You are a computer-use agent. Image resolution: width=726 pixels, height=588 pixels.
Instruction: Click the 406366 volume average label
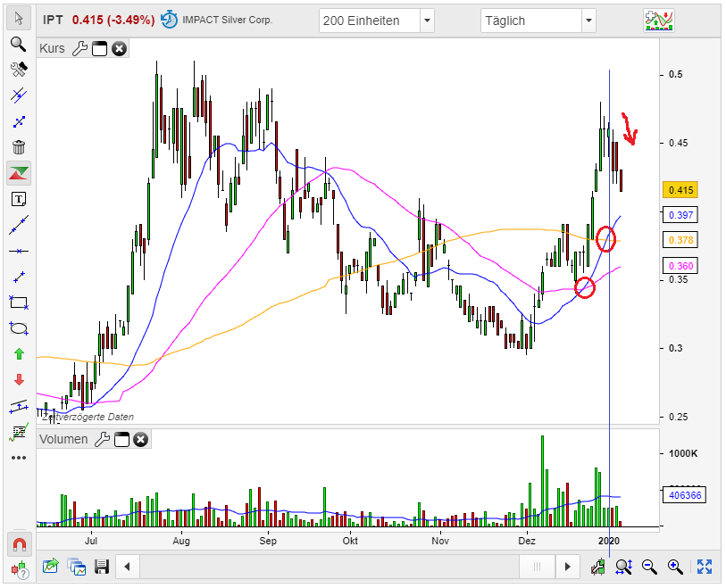685,495
